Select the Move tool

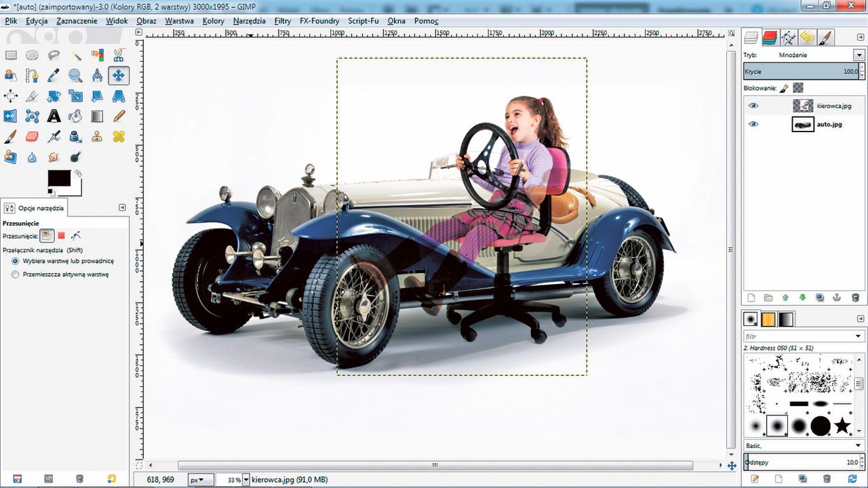119,76
